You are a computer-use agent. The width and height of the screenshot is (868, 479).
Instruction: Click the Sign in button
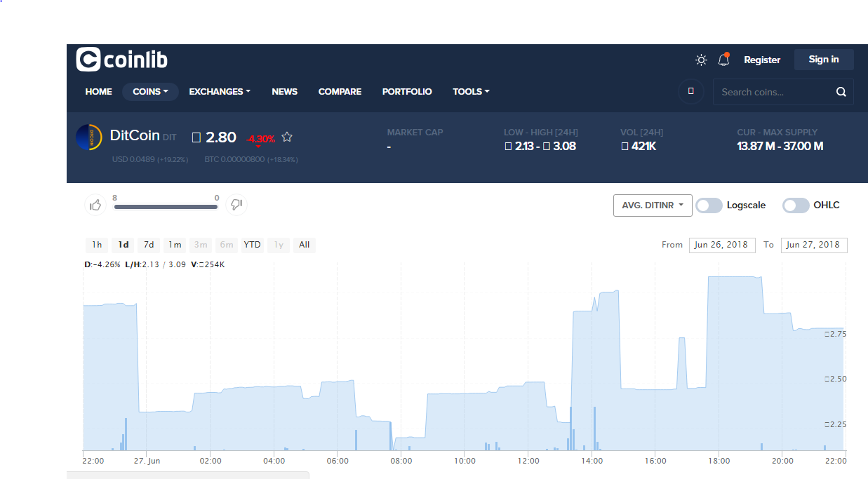pyautogui.click(x=824, y=60)
